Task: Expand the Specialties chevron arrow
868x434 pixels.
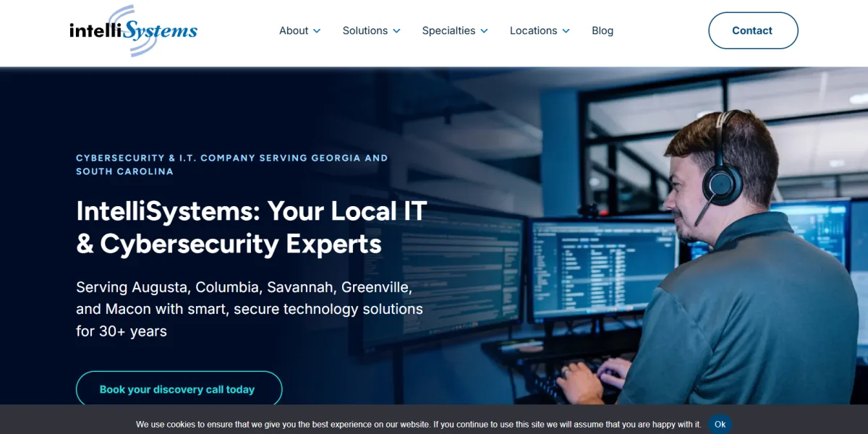Action: pyautogui.click(x=484, y=31)
